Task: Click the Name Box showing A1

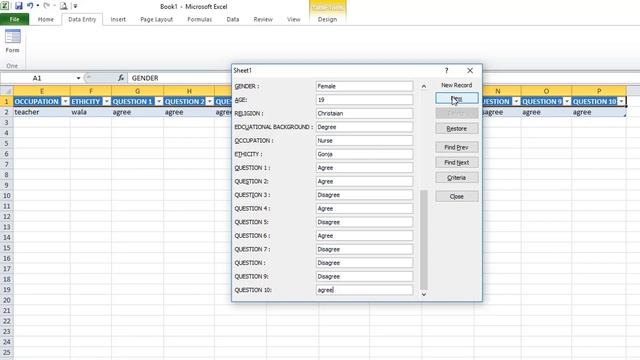Action: [x=37, y=78]
